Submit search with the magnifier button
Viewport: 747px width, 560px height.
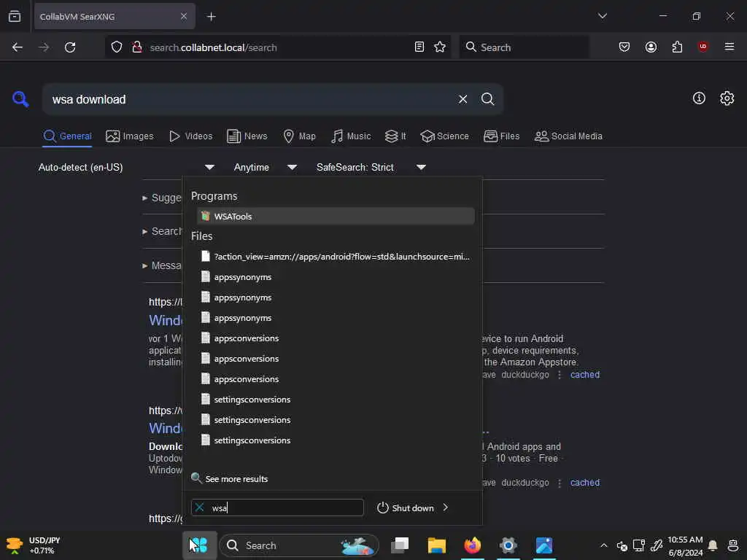pos(487,99)
